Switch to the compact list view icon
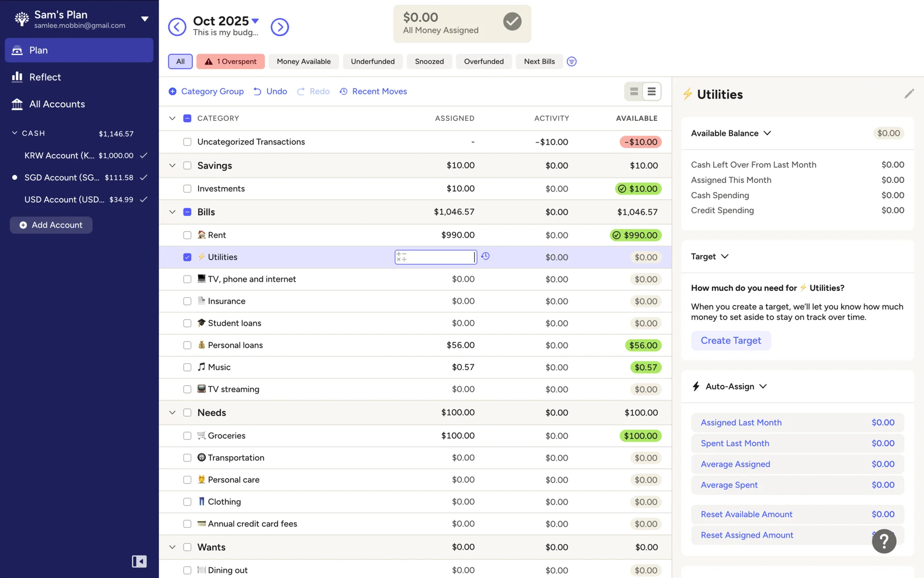924x578 pixels. [x=652, y=92]
